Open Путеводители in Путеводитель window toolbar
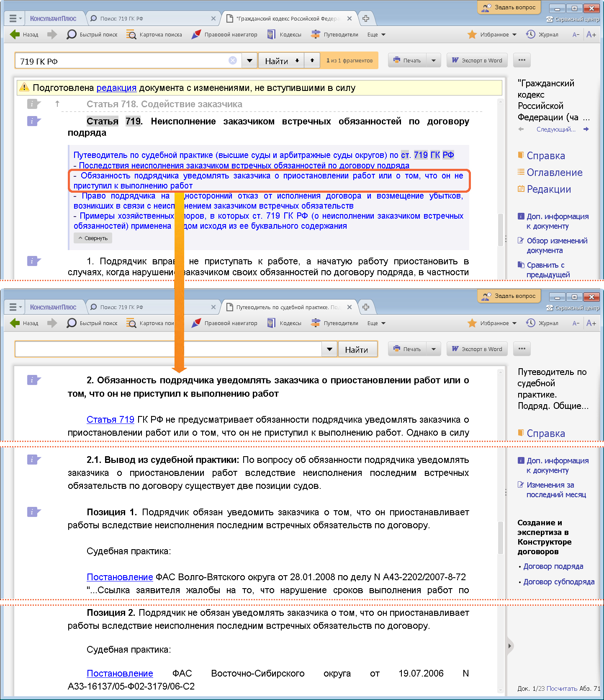 coord(334,323)
